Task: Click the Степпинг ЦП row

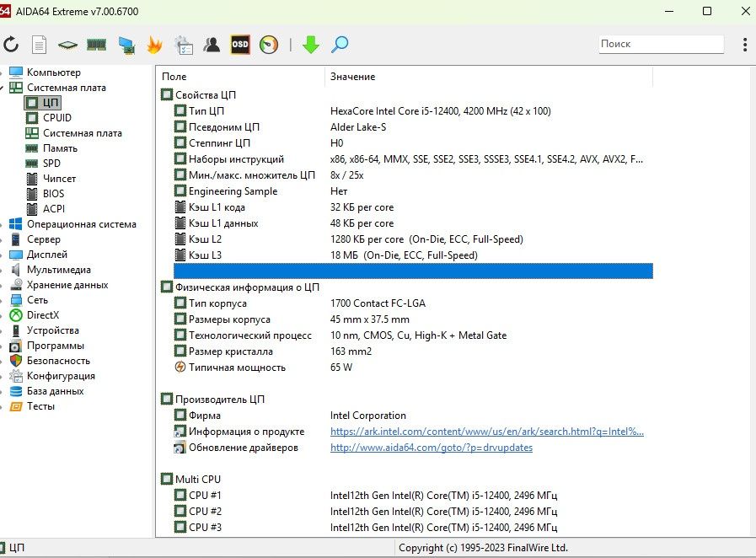Action: 413,143
